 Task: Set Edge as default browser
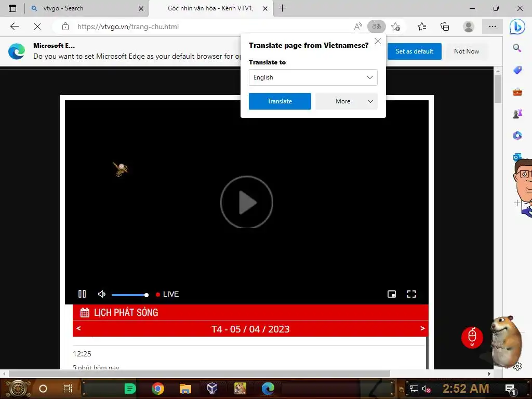pos(414,51)
